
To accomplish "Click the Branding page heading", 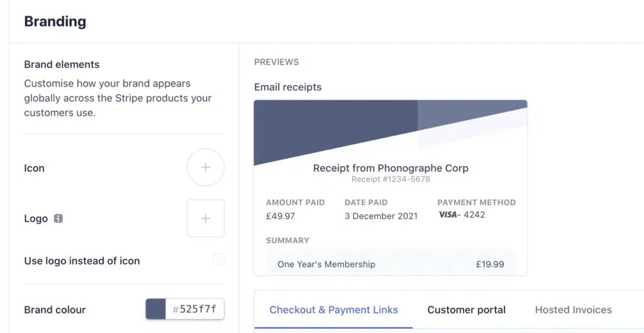I will point(55,21).
